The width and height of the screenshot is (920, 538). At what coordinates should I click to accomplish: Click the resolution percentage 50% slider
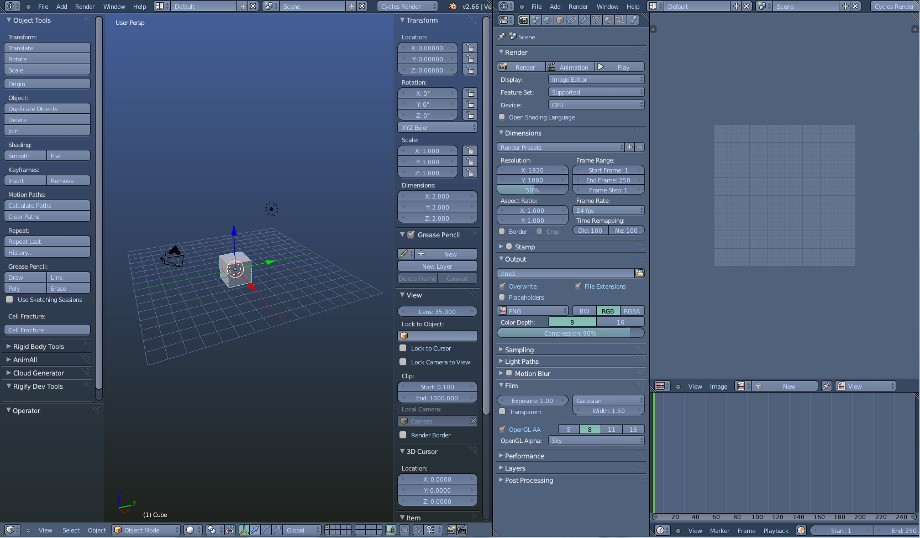(x=532, y=189)
